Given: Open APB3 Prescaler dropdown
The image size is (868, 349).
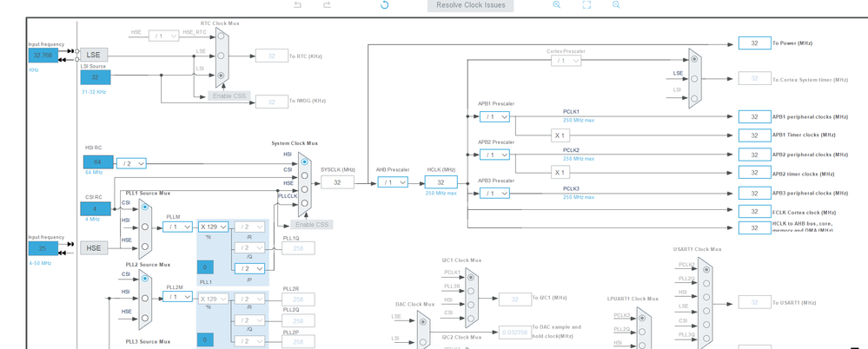Looking at the screenshot, I should pos(494,194).
